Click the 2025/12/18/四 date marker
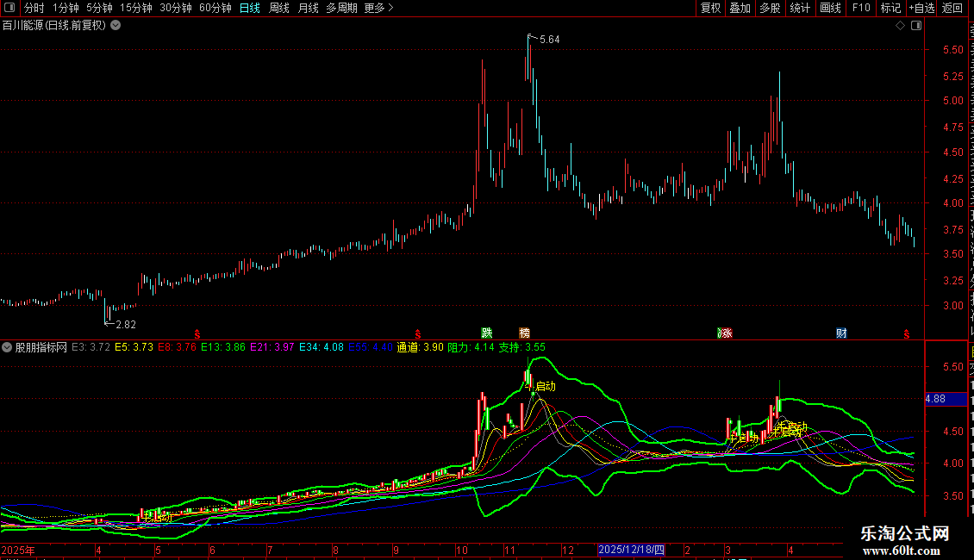Image resolution: width=974 pixels, height=560 pixels. point(631,550)
